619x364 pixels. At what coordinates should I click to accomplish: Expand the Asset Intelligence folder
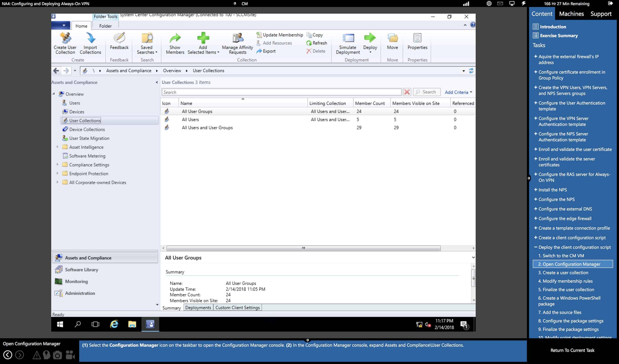[57, 147]
